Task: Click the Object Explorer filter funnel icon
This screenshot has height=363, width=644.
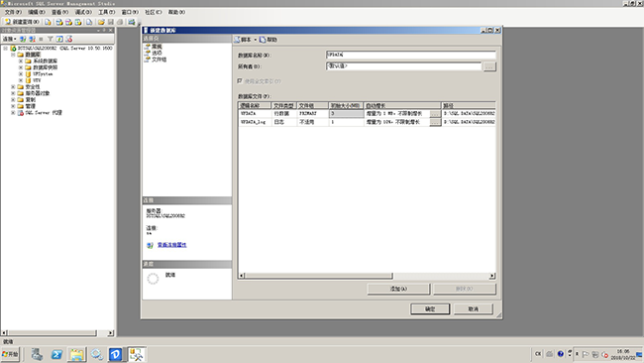Action: (51, 39)
